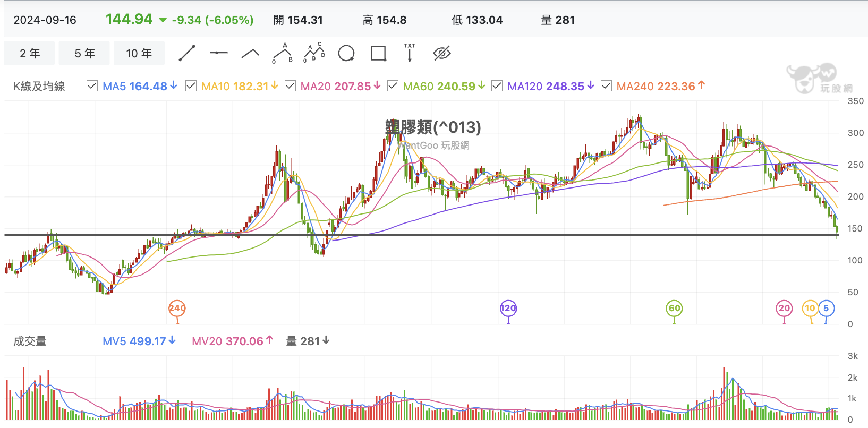Click the 60 moving average timeline marker

[x=674, y=308]
